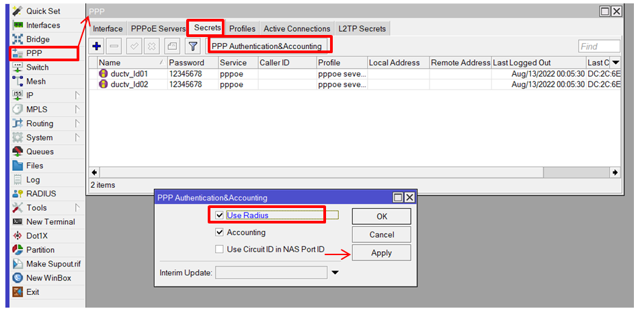Image resolution: width=644 pixels, height=313 pixels.
Task: Expand the Interim Update dropdown arrow
Action: point(335,273)
